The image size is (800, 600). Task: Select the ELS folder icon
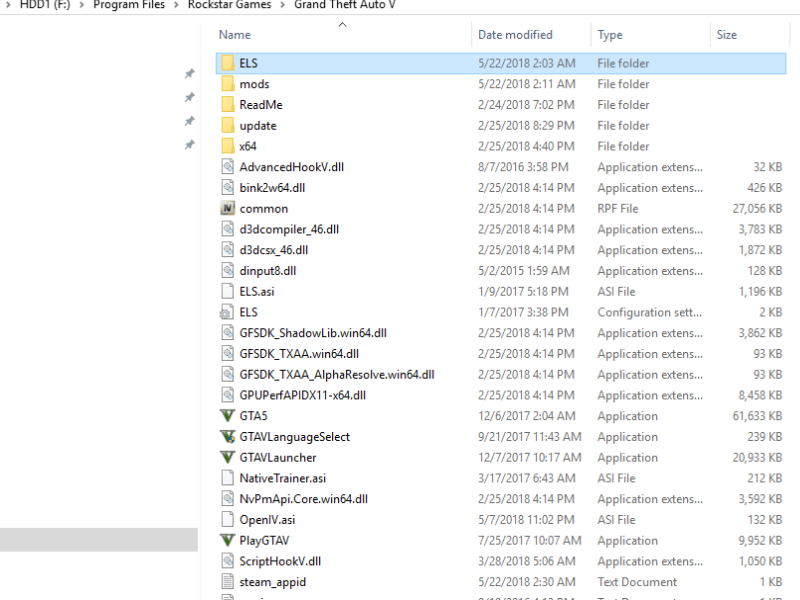[x=228, y=63]
